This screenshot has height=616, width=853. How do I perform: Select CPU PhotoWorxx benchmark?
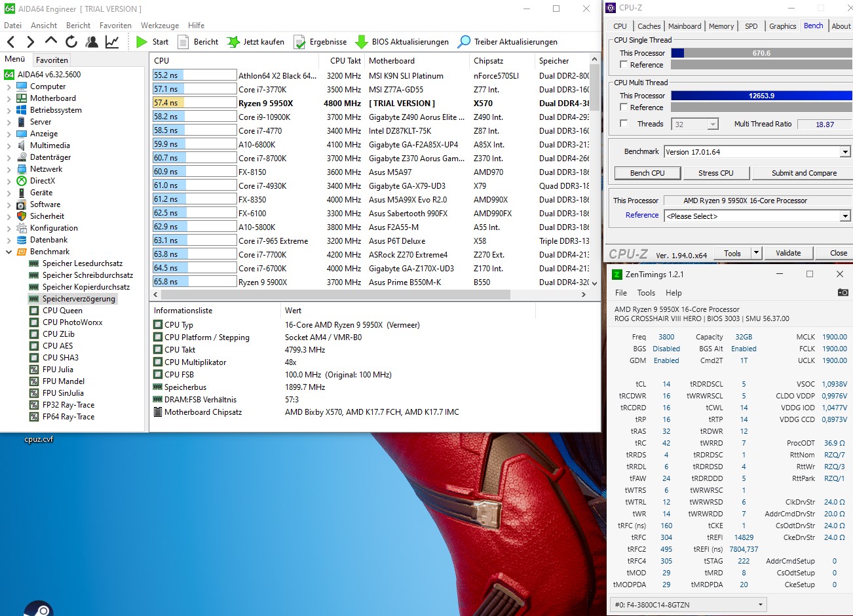[x=73, y=322]
